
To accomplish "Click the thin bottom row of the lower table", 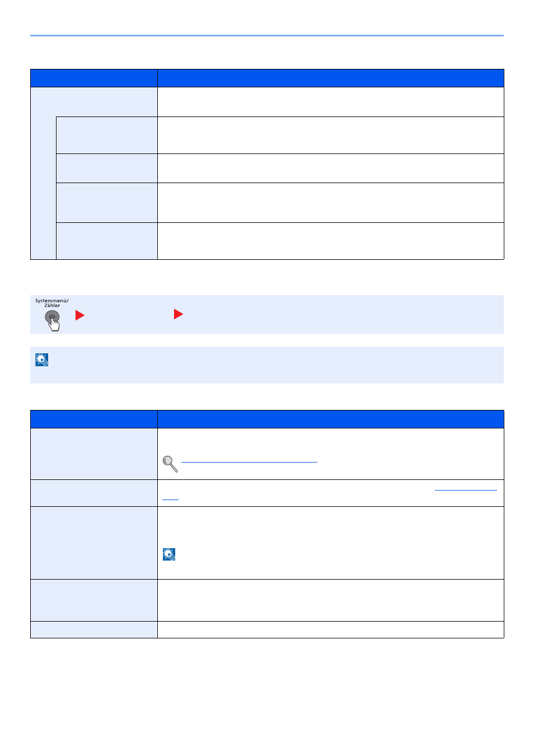I will point(267,629).
